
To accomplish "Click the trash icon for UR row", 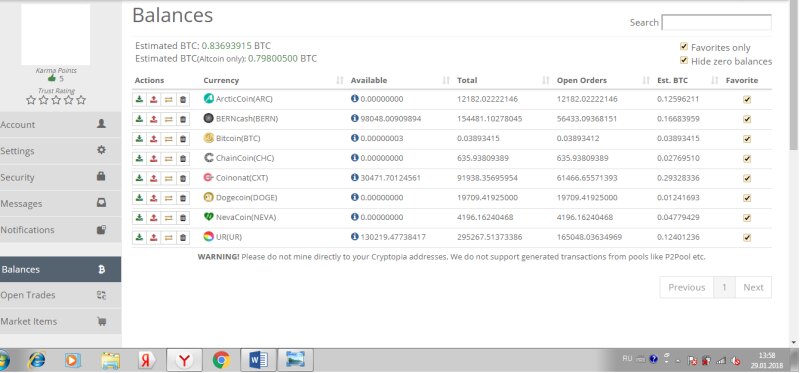I will click(183, 238).
